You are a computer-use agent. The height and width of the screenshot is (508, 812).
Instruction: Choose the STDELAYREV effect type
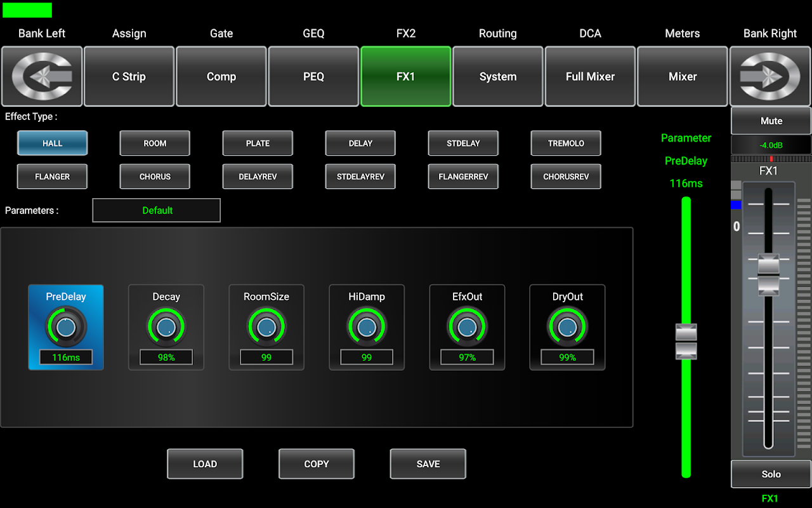360,177
